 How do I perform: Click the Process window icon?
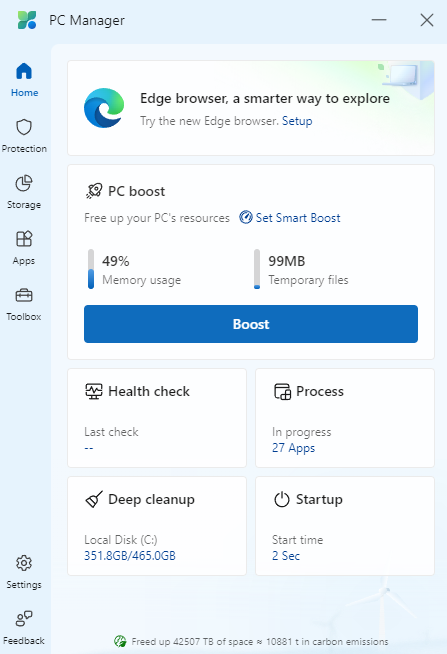click(282, 392)
